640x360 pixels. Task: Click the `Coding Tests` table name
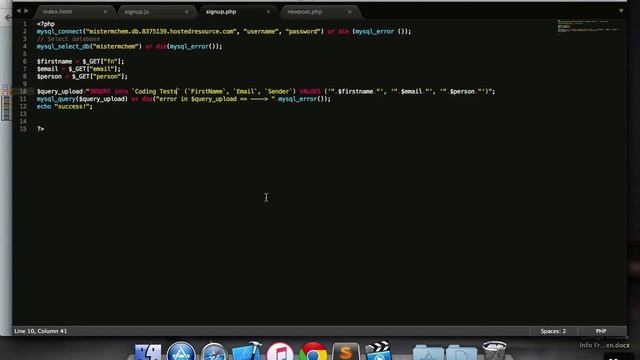(x=156, y=91)
